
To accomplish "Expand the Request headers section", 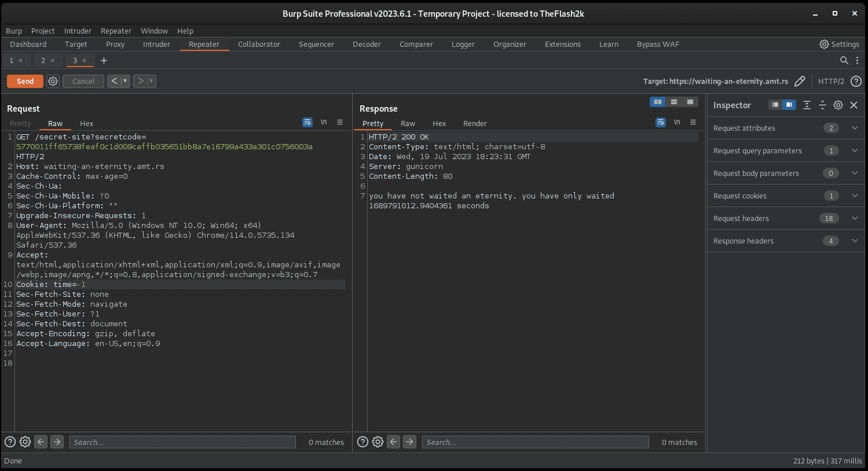I will tap(854, 218).
